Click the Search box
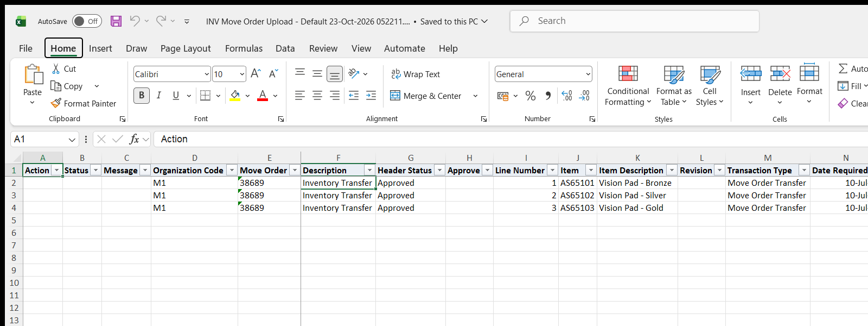 [x=634, y=21]
